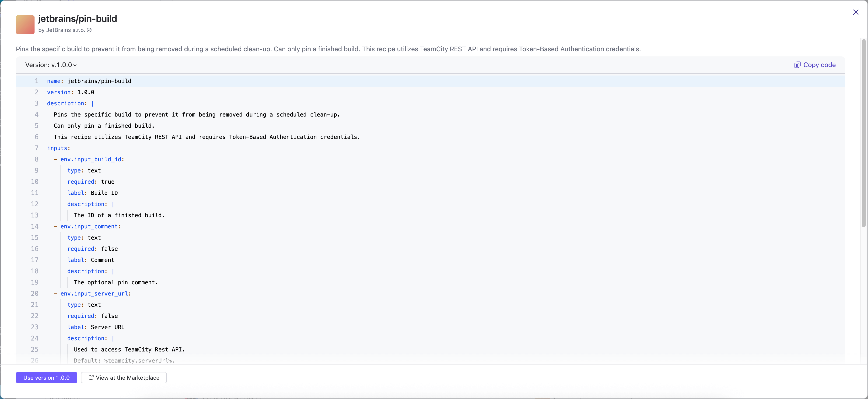The image size is (868, 399).
Task: Click the jetbrains/pin-build title text
Action: [x=77, y=19]
